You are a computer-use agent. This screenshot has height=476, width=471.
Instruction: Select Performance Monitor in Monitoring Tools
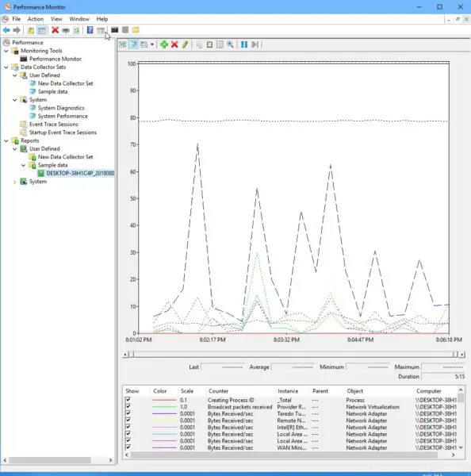[x=56, y=59]
